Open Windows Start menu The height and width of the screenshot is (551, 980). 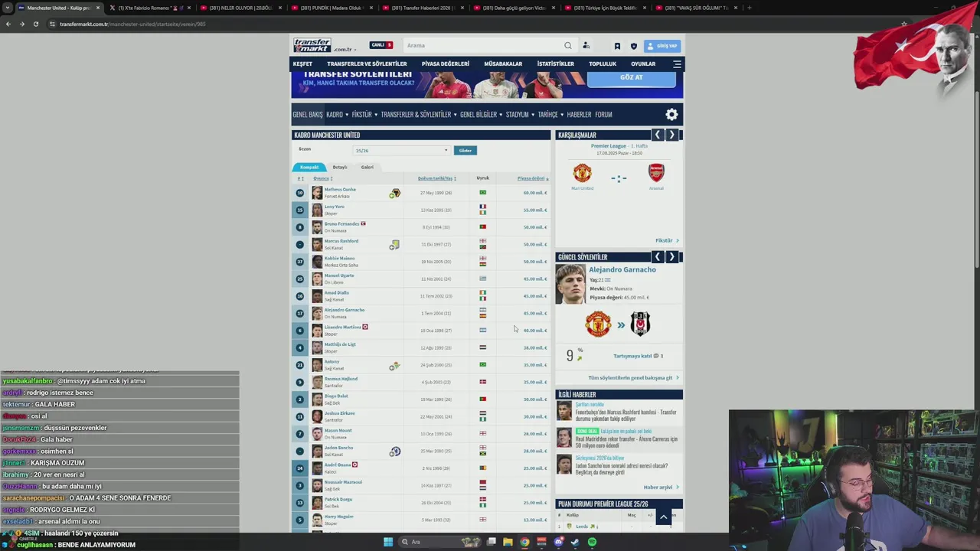click(x=388, y=542)
